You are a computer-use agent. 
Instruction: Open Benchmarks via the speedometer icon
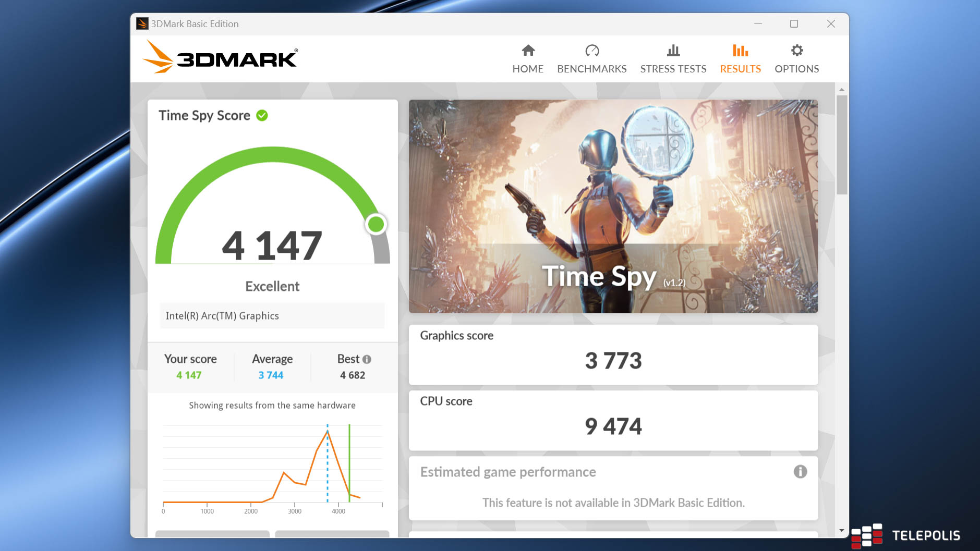pos(591,51)
